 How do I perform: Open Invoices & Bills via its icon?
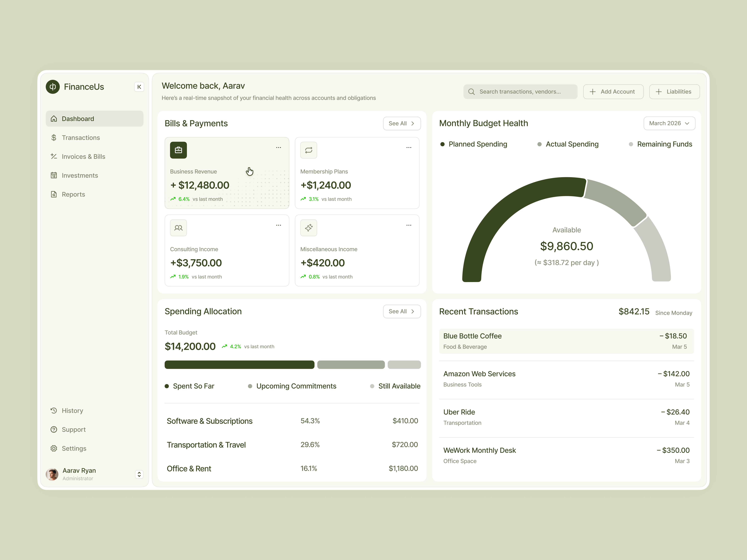[54, 156]
